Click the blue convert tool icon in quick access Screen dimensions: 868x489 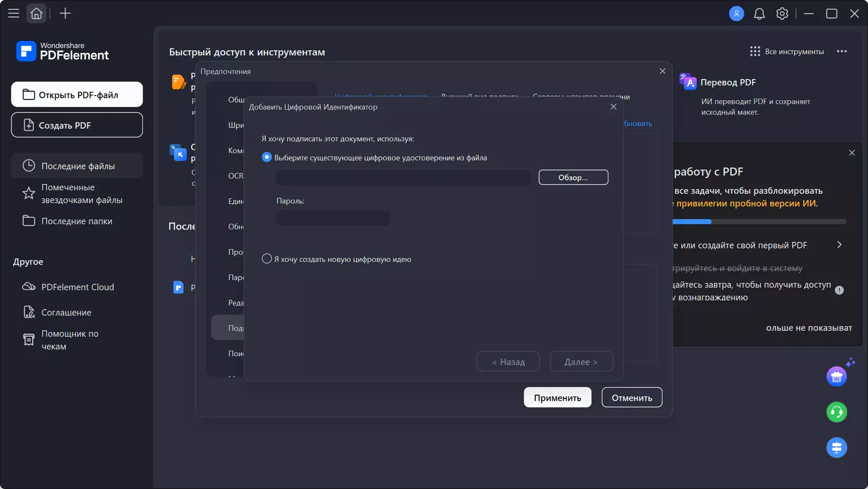(x=178, y=152)
